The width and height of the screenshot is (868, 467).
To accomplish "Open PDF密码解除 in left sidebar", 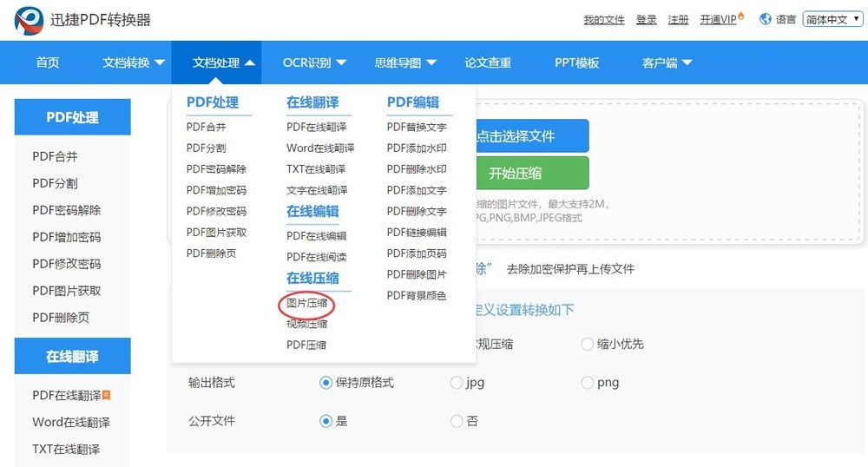I will click(67, 210).
